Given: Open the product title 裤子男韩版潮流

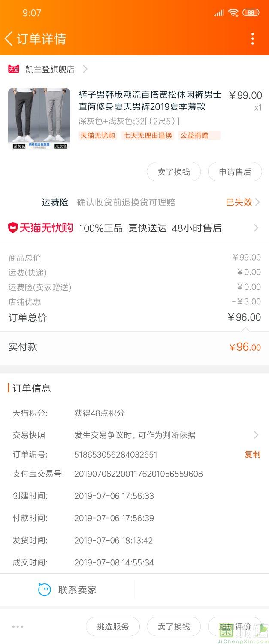Looking at the screenshot, I should (x=150, y=100).
